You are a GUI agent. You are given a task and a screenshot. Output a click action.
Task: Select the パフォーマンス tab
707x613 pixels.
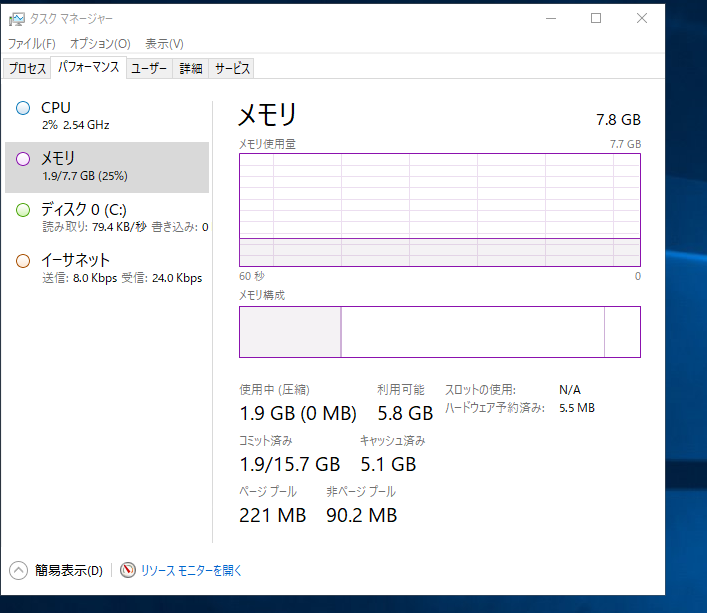click(x=88, y=67)
